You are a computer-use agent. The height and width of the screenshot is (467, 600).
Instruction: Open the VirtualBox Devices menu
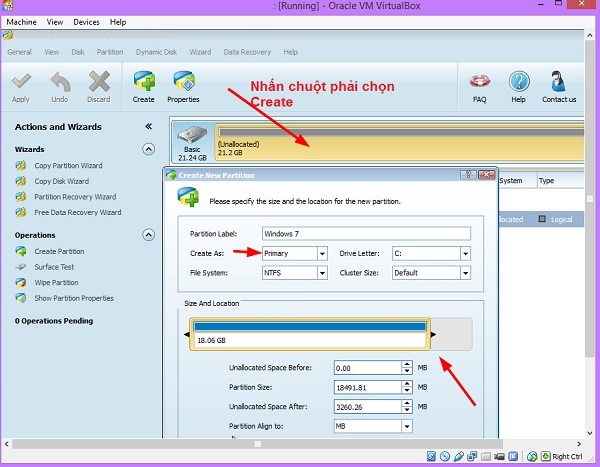point(86,22)
